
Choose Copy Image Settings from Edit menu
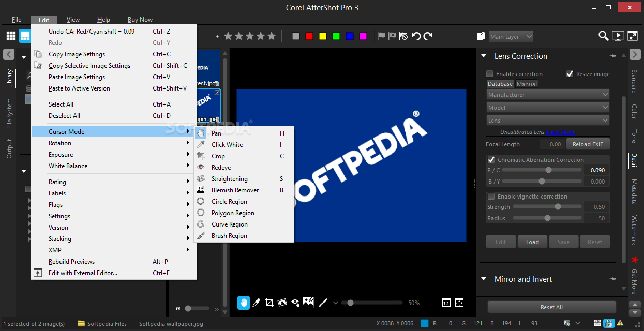tap(114, 54)
